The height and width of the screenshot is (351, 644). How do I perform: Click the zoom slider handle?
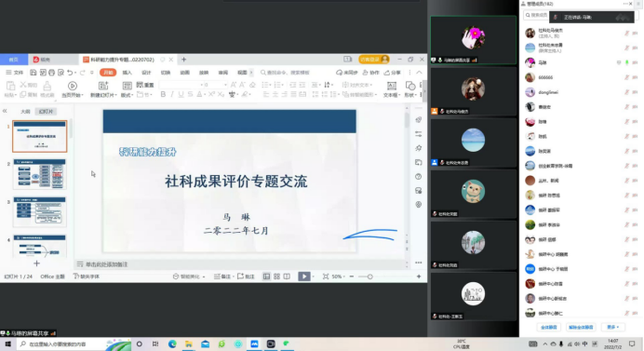pos(370,277)
